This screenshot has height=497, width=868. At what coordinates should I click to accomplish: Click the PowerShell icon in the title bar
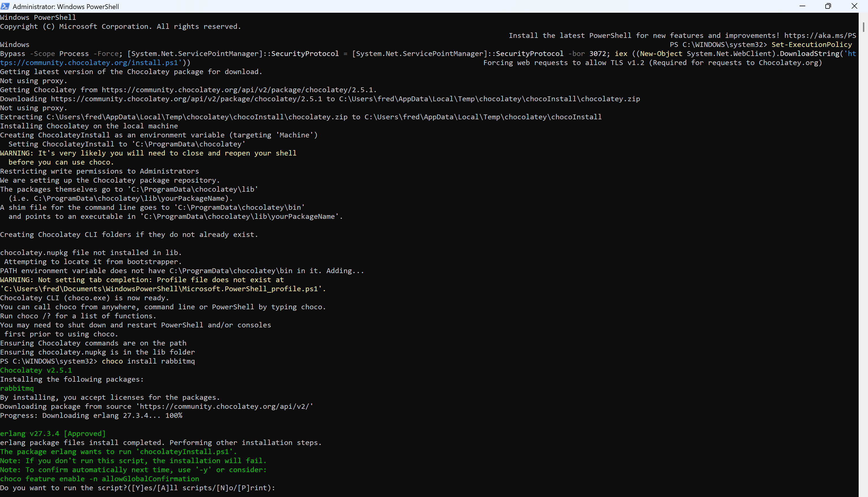click(x=5, y=6)
